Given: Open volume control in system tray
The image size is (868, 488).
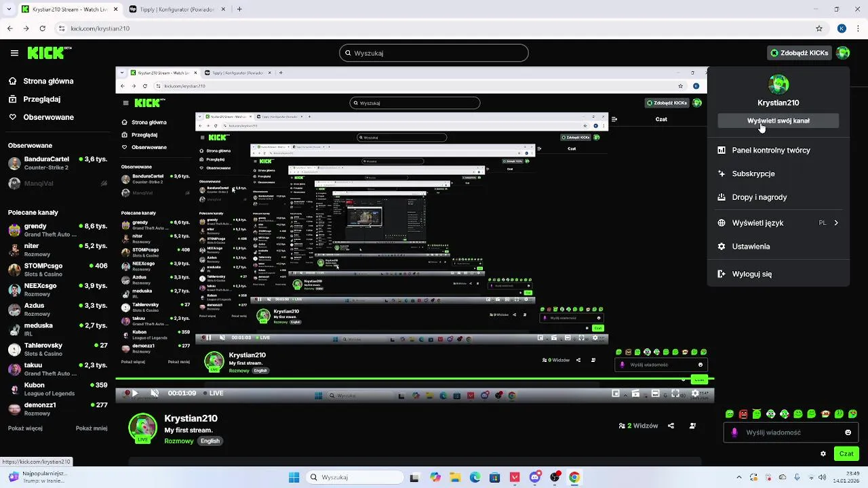Looking at the screenshot, I should tap(822, 477).
